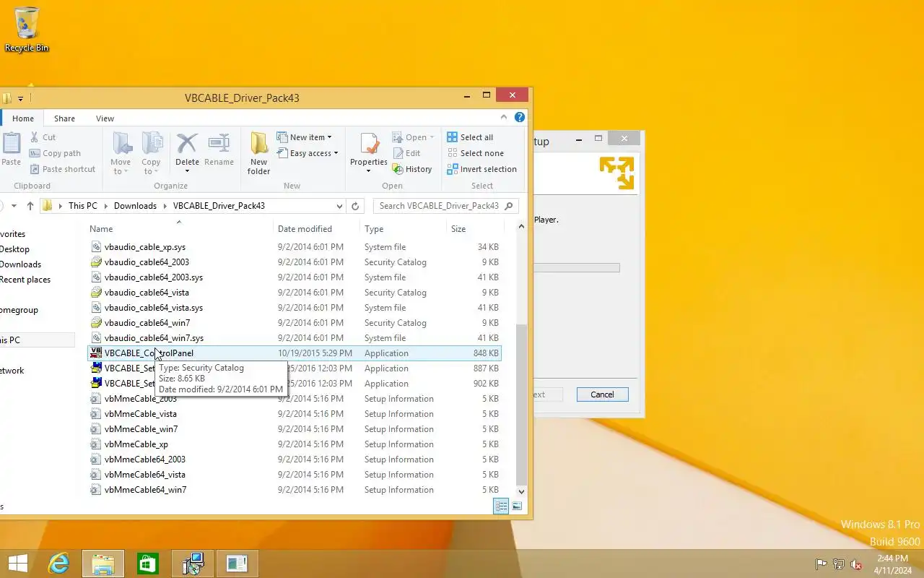Viewport: 924px width, 578px height.
Task: Click Select all in ribbon
Action: (x=470, y=137)
